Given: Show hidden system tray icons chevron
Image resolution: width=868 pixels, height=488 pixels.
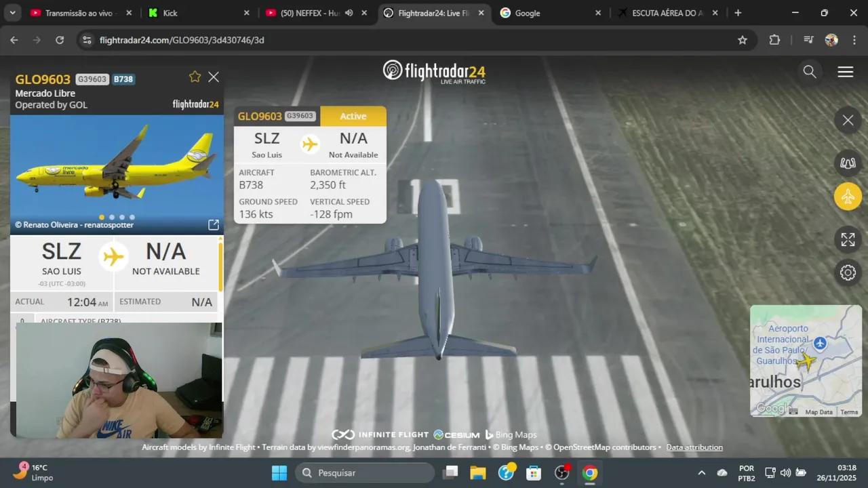Looking at the screenshot, I should (x=701, y=472).
